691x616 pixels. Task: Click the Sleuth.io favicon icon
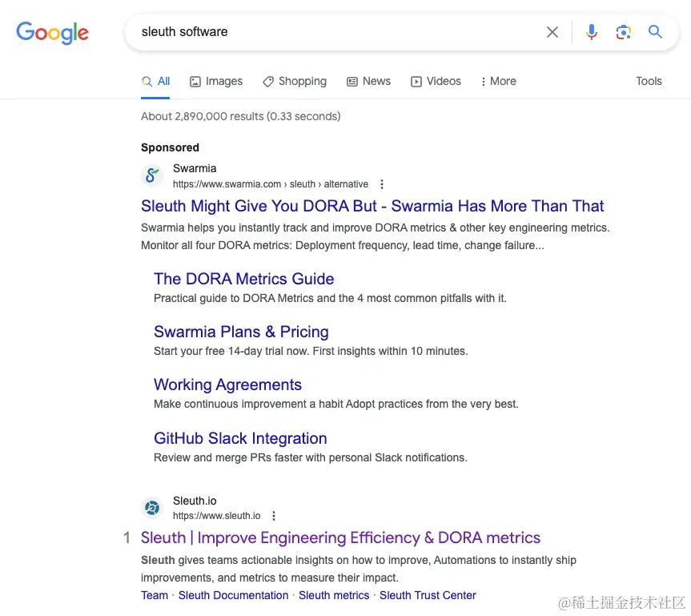[152, 508]
